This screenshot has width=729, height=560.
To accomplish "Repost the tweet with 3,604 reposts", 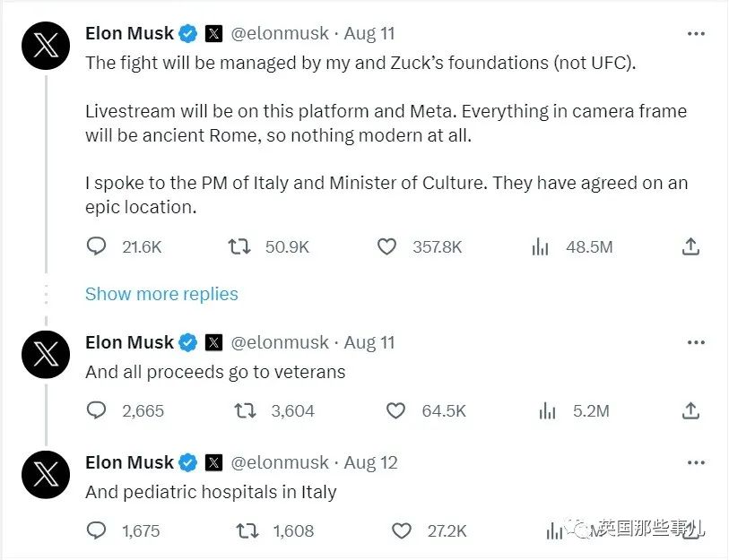I will pyautogui.click(x=244, y=410).
